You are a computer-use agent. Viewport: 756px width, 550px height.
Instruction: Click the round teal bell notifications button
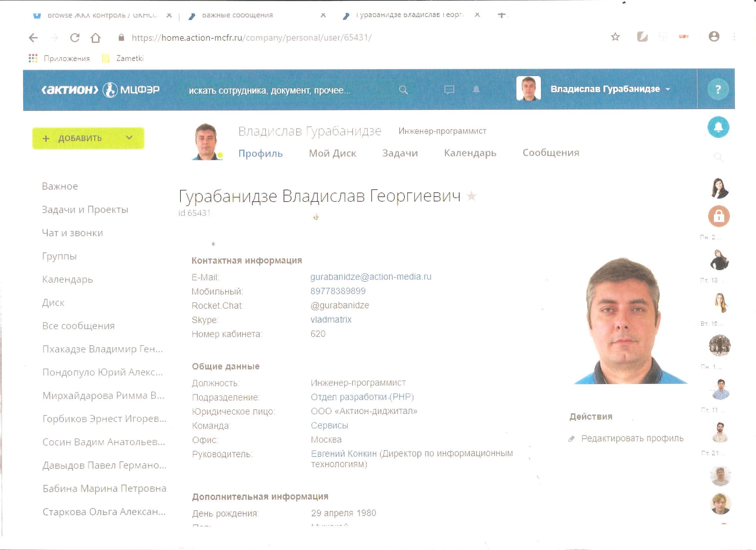(x=718, y=127)
